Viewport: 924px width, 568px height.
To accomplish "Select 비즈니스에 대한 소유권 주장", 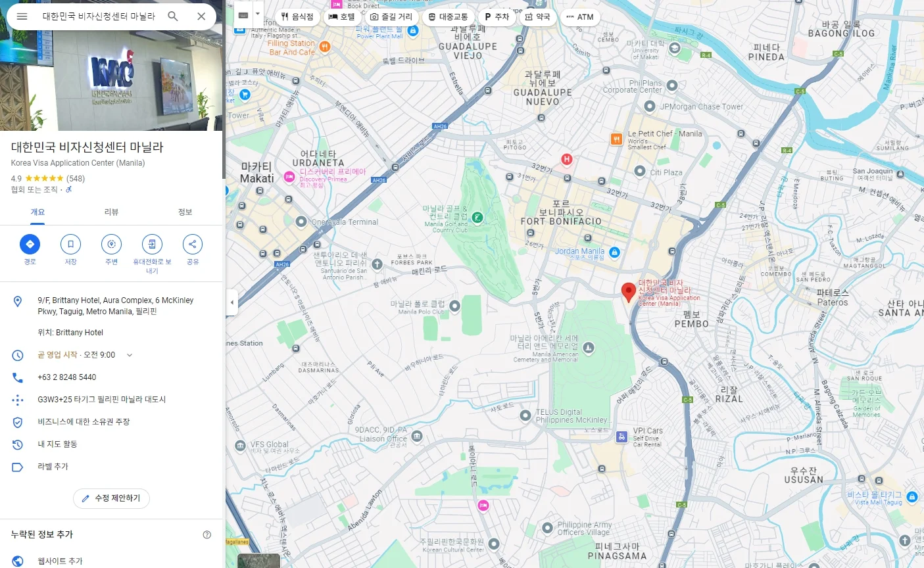I will coord(84,422).
